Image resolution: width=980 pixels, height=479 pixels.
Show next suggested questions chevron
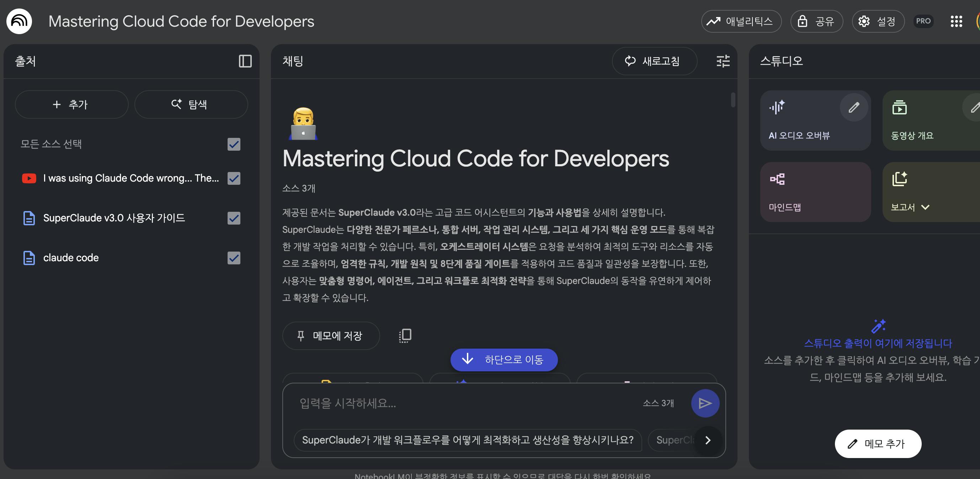point(708,440)
